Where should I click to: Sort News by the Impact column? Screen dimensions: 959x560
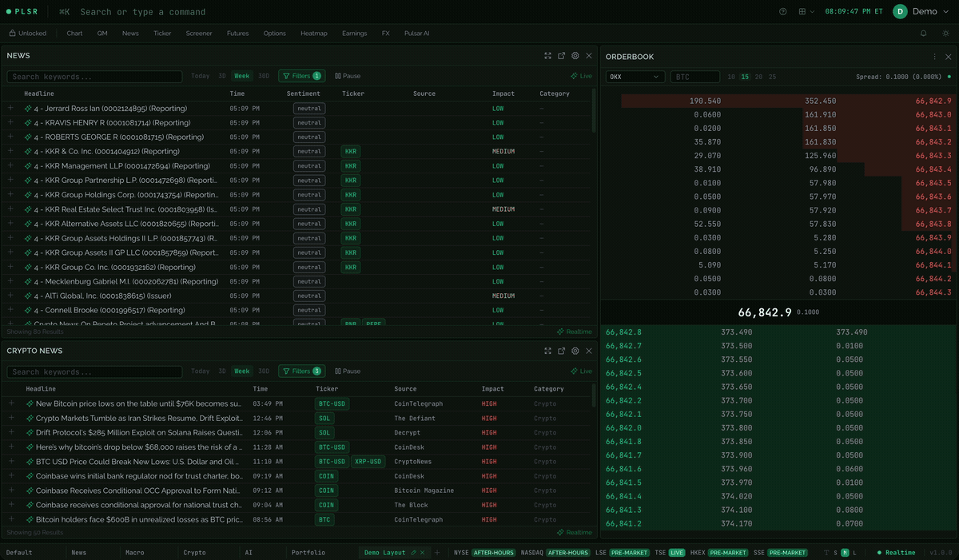(502, 93)
